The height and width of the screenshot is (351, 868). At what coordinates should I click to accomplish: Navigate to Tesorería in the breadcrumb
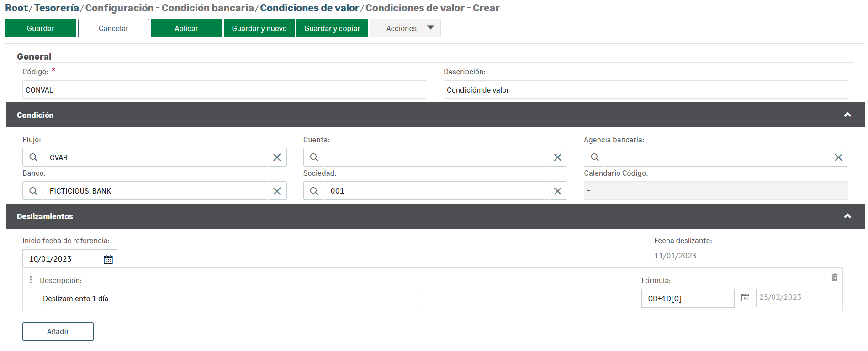tap(57, 8)
